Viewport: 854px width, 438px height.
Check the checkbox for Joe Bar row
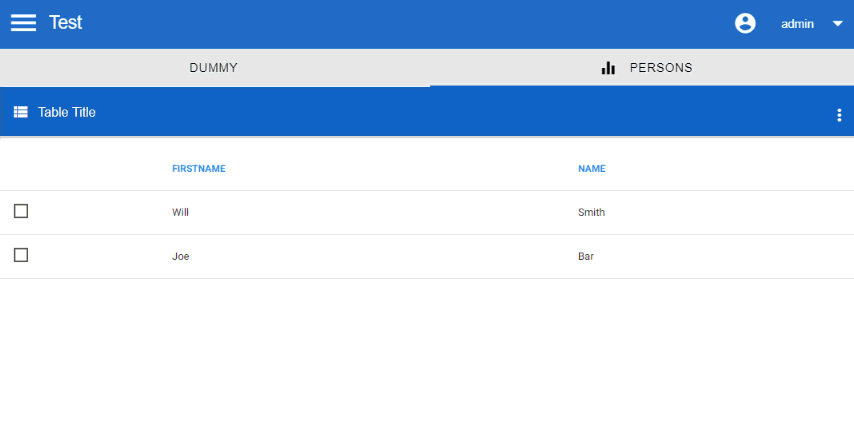coord(21,255)
